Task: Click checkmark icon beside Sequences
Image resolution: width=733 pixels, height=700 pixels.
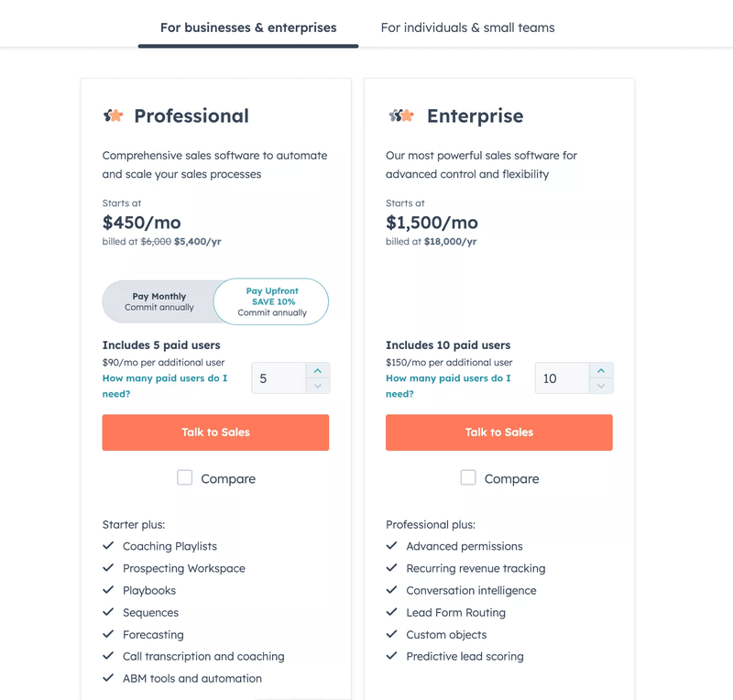Action: [108, 612]
